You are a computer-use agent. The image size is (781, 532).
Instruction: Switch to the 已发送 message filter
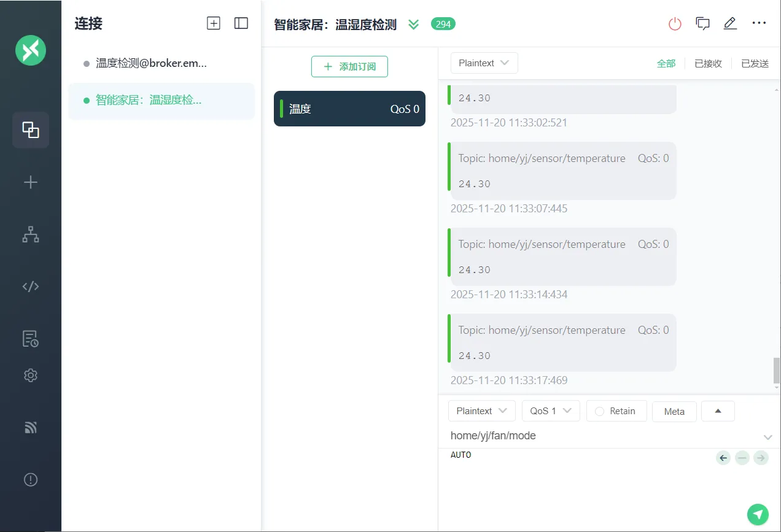(755, 63)
